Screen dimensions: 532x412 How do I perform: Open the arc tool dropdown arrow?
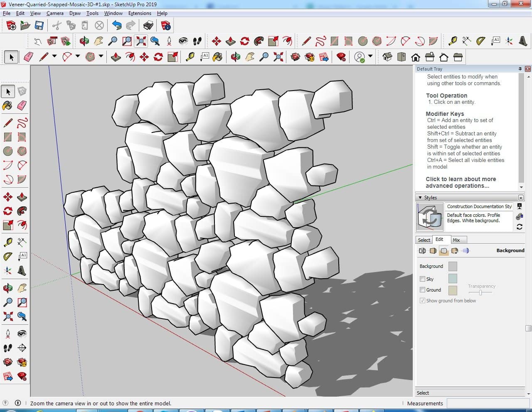[77, 56]
